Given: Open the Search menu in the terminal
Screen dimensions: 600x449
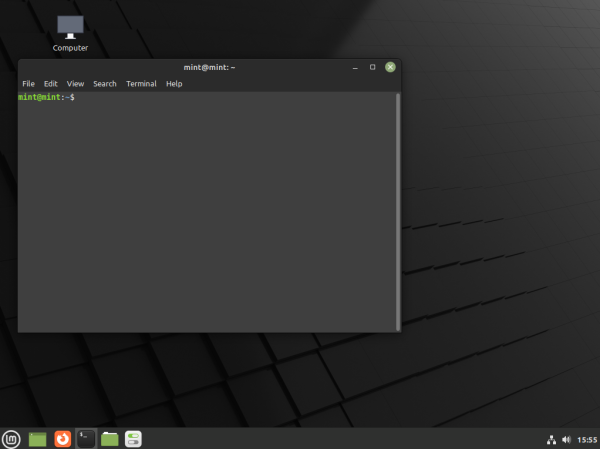Looking at the screenshot, I should point(105,84).
